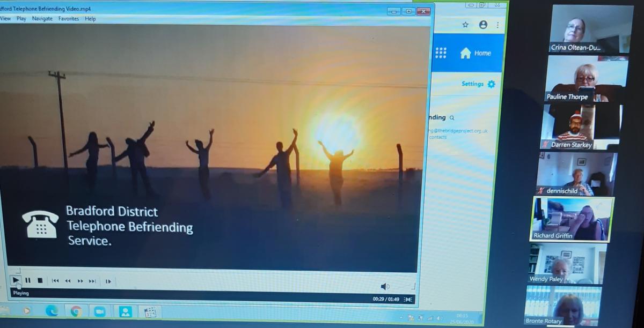Select Darren Starkey participant video

pos(581,127)
